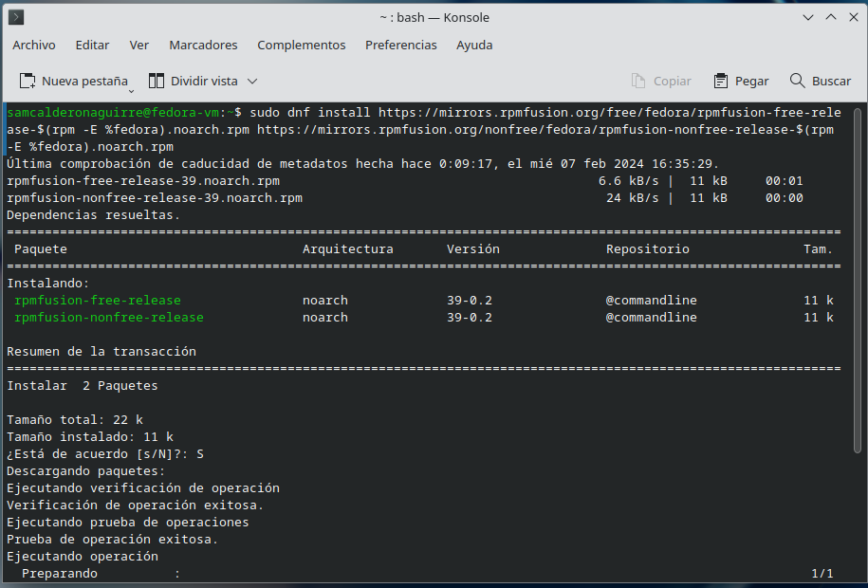Image resolution: width=868 pixels, height=588 pixels.
Task: Click the Copiar toolbar icon
Action: 639,81
